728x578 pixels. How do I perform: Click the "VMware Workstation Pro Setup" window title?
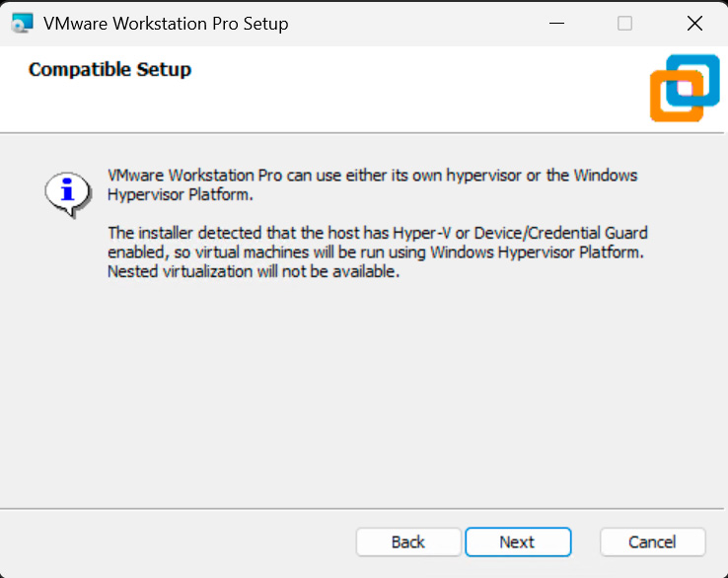(166, 24)
